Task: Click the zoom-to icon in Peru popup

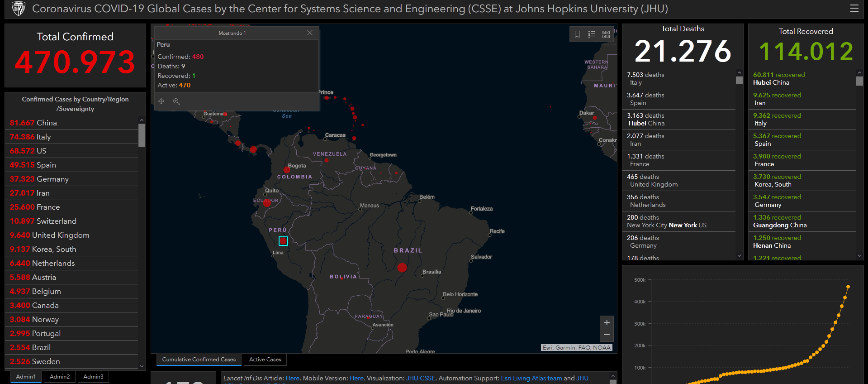Action: click(x=176, y=101)
